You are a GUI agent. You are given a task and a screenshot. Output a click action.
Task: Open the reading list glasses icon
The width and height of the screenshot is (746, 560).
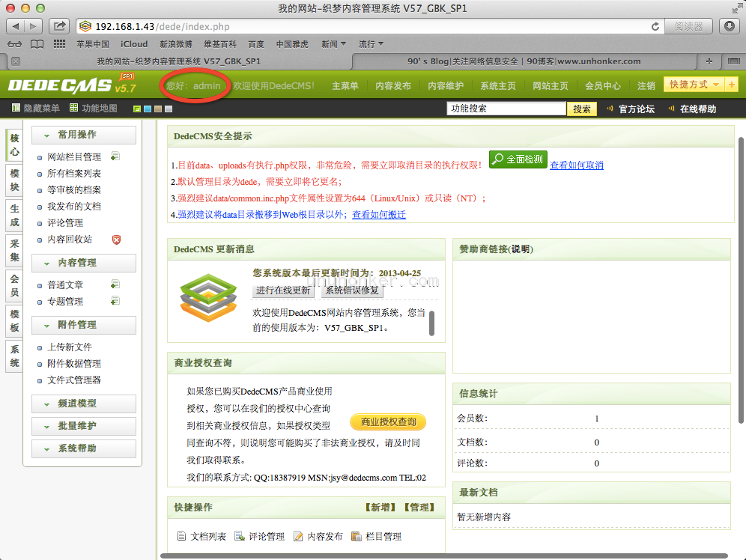click(x=14, y=44)
